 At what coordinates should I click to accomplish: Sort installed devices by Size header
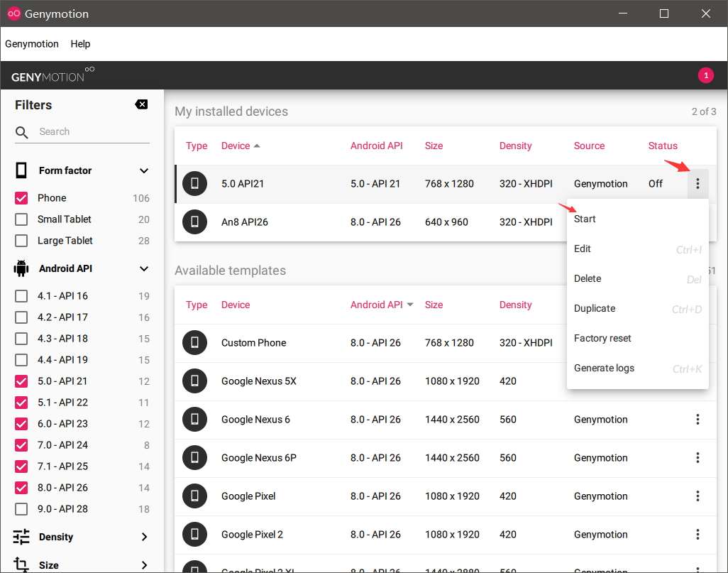click(434, 146)
